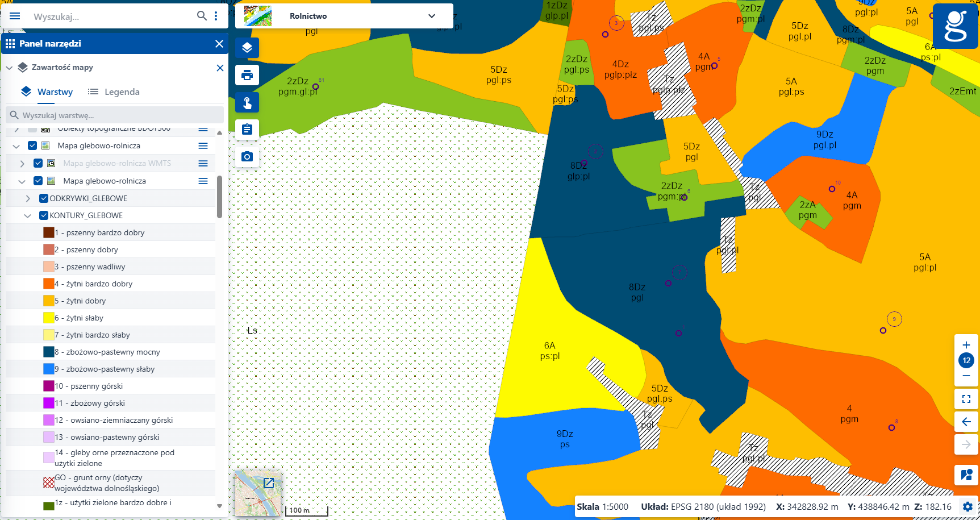The height and width of the screenshot is (520, 980).
Task: Take a screenshot with the camera icon
Action: (247, 156)
